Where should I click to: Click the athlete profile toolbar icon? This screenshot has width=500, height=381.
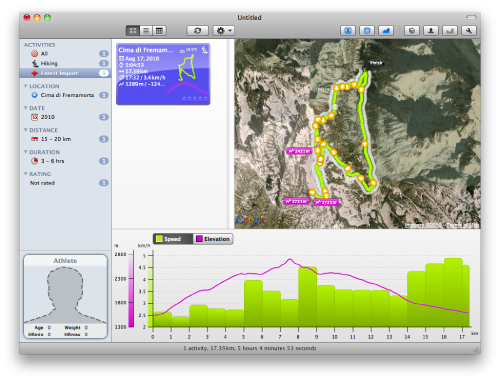coord(431,31)
